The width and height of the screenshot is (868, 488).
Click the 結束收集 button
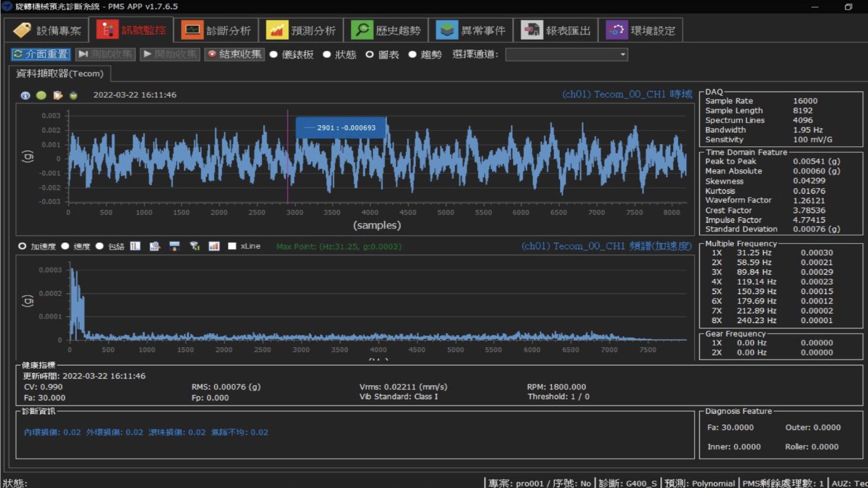235,55
